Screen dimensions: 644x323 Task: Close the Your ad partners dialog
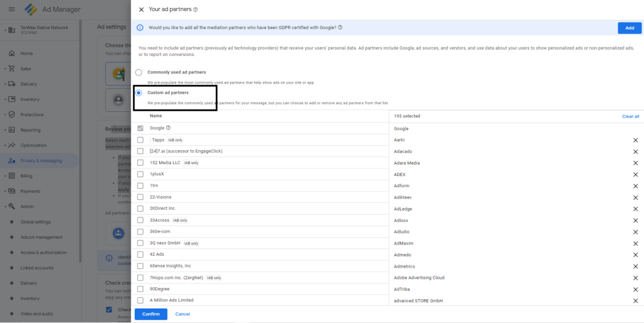(142, 9)
